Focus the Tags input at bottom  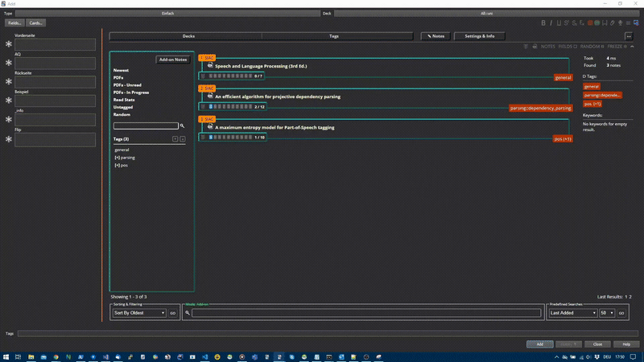coord(328,333)
